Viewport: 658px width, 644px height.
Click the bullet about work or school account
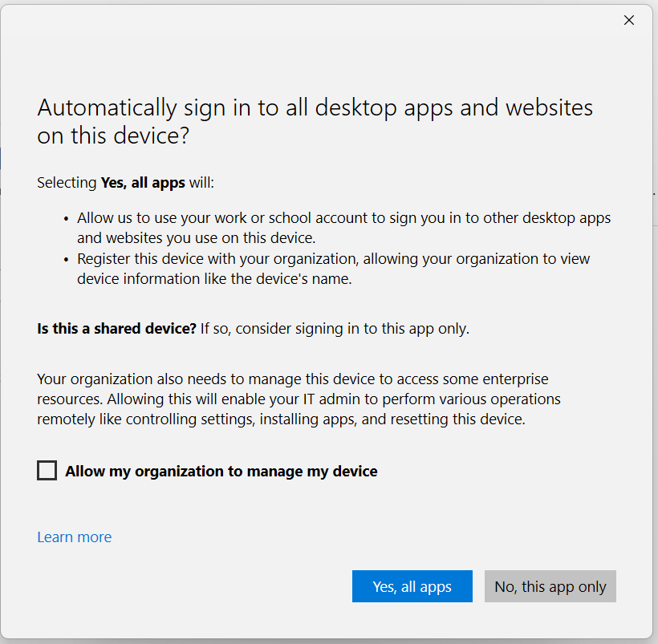343,228
